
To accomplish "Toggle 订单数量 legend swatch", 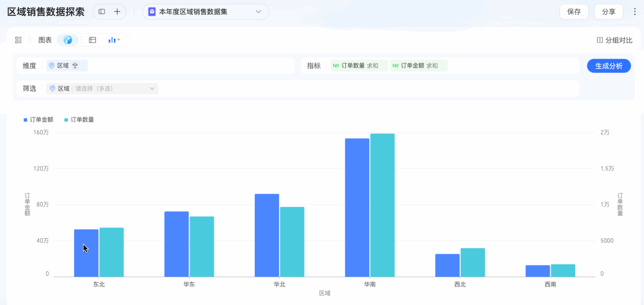I will 66,119.
